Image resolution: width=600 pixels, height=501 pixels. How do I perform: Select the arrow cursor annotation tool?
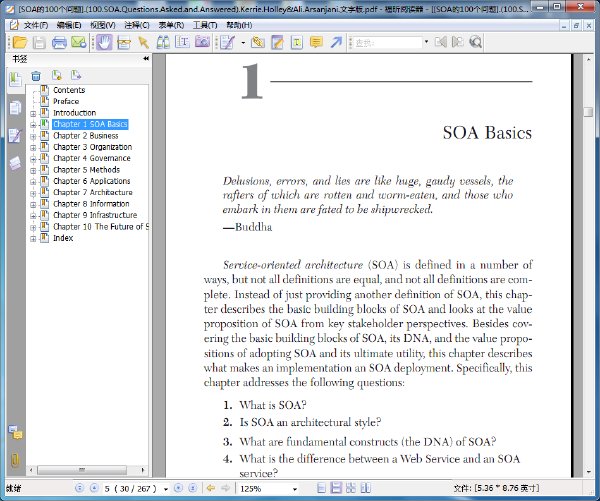pyautogui.click(x=144, y=42)
